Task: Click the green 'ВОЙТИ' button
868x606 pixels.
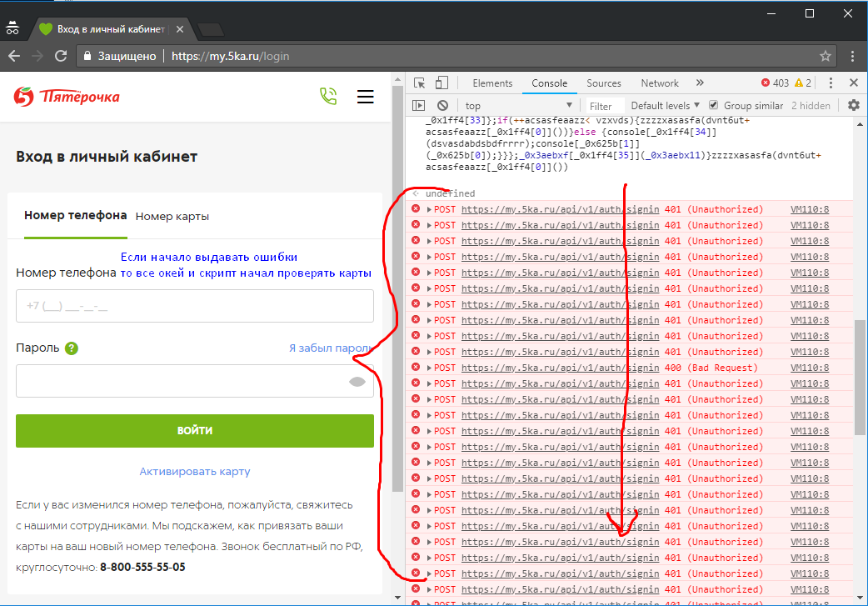Action: click(x=195, y=431)
